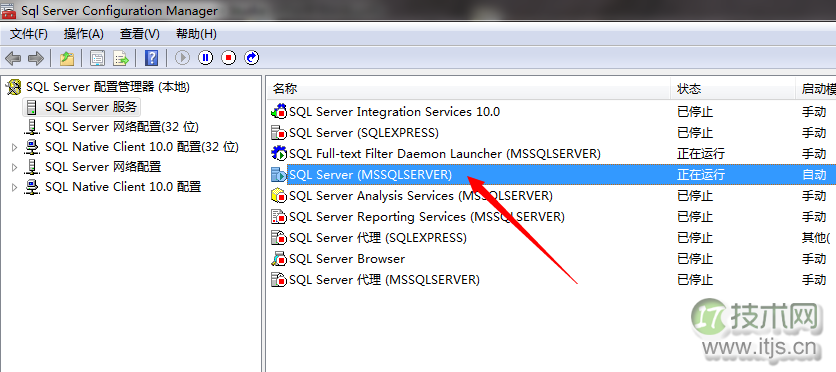This screenshot has height=372, width=836.
Task: Click the Forward arrow toolbar icon
Action: [x=35, y=58]
